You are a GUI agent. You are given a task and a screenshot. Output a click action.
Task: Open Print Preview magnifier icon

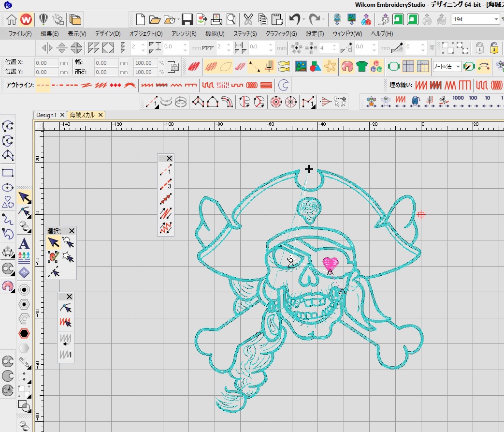[x=231, y=20]
